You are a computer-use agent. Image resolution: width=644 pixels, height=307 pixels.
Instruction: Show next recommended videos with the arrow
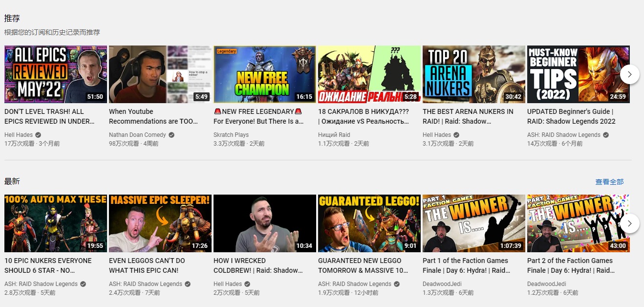[x=630, y=74]
